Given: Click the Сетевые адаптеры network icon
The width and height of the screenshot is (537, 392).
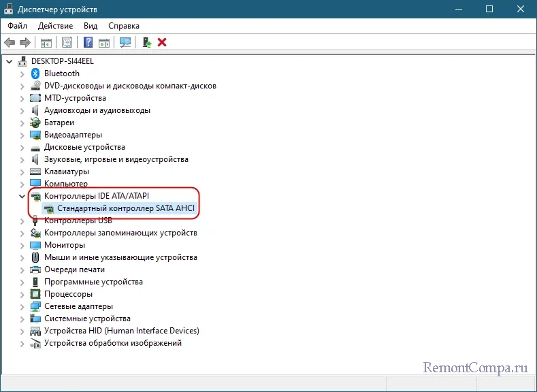Looking at the screenshot, I should (35, 306).
